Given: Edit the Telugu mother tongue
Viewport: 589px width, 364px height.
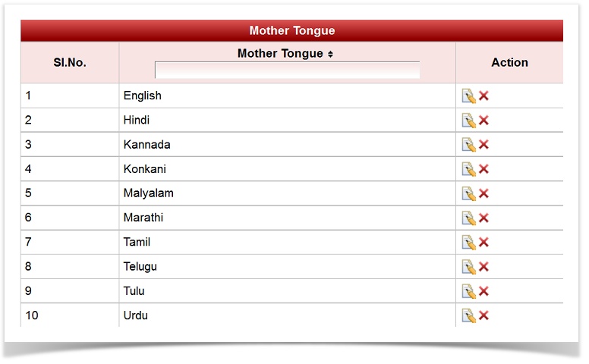Looking at the screenshot, I should tap(469, 267).
